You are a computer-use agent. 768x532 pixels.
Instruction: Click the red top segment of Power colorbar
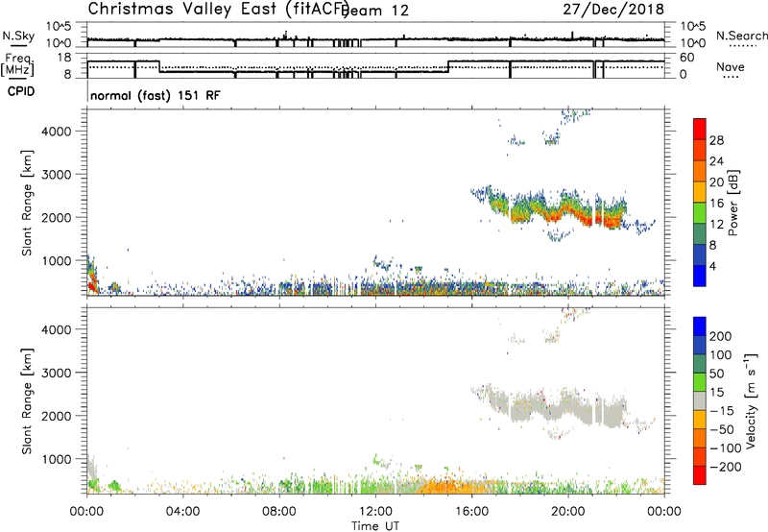[x=700, y=129]
